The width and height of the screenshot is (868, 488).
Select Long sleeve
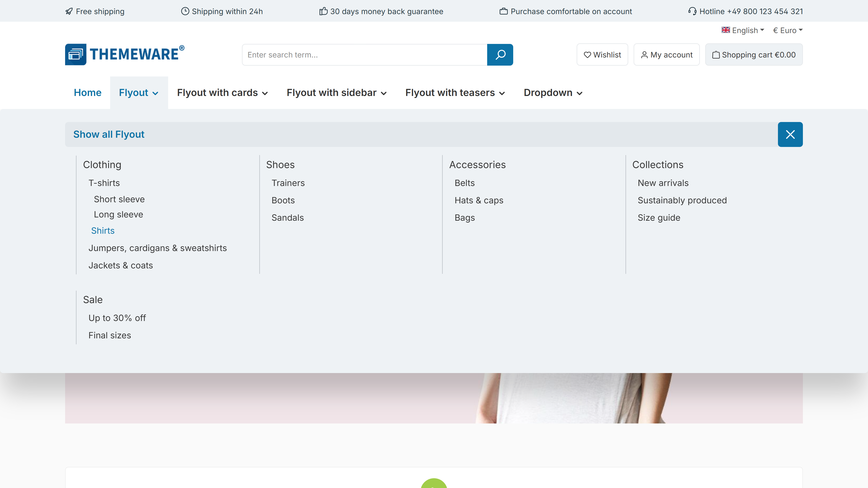tap(119, 214)
